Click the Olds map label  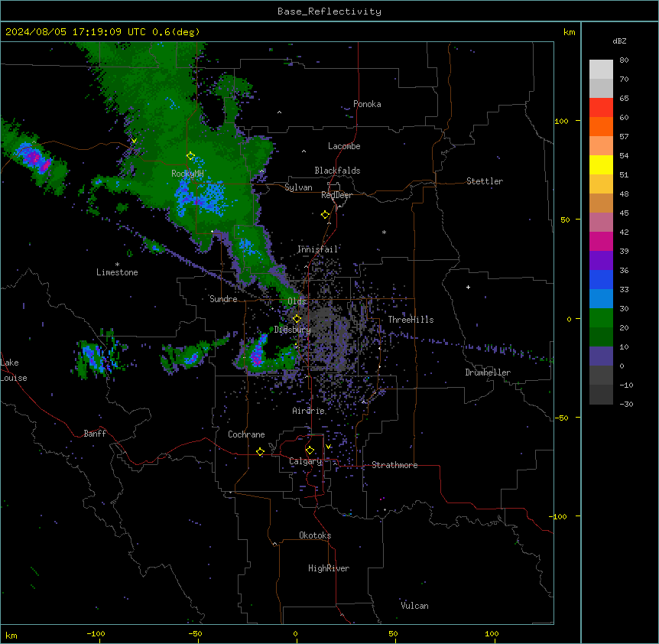click(297, 301)
